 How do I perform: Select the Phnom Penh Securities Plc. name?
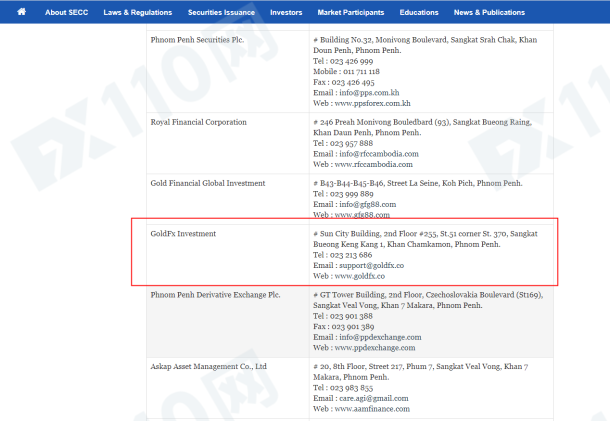click(x=197, y=40)
